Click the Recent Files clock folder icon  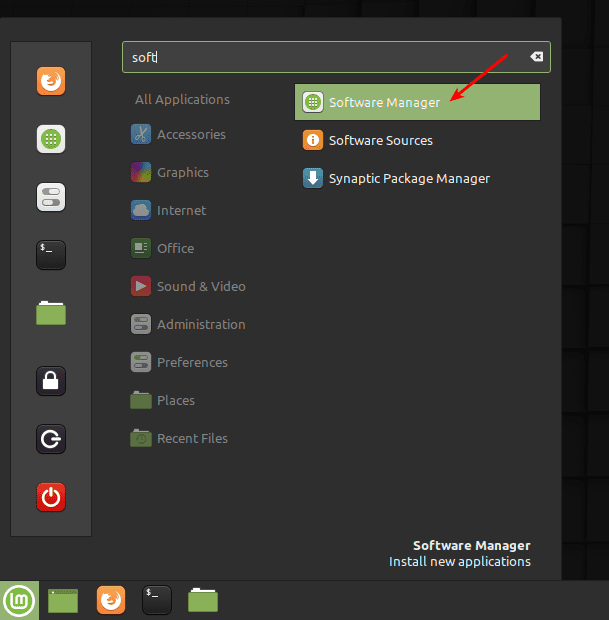click(x=141, y=438)
